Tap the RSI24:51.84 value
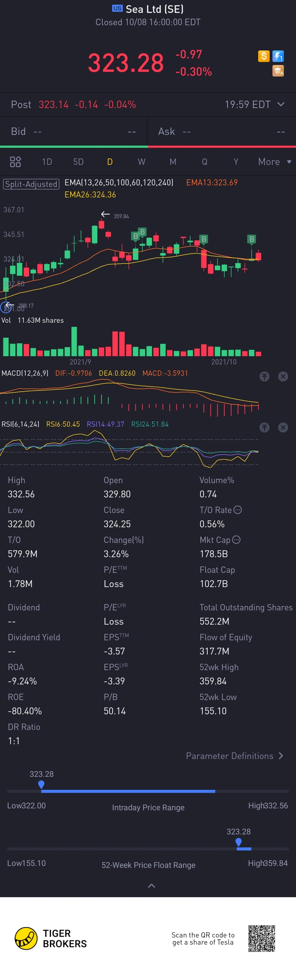Screen dimensions: 296x980 click(x=150, y=424)
